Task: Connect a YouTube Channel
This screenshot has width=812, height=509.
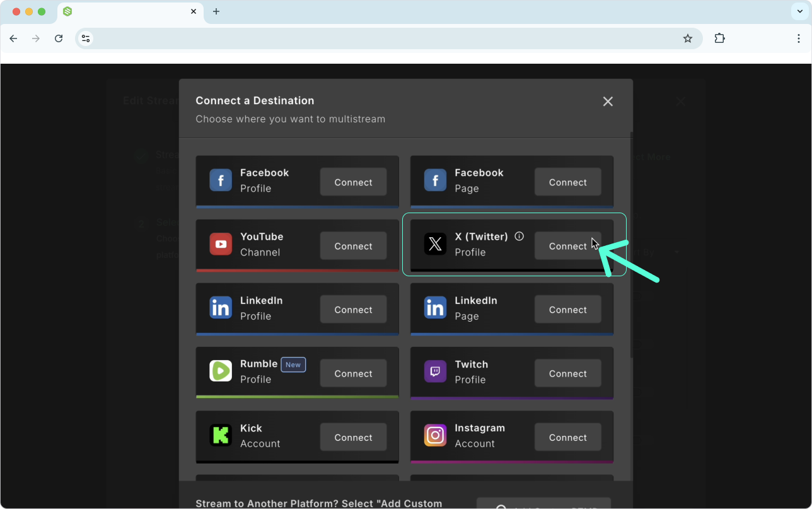Action: 353,246
